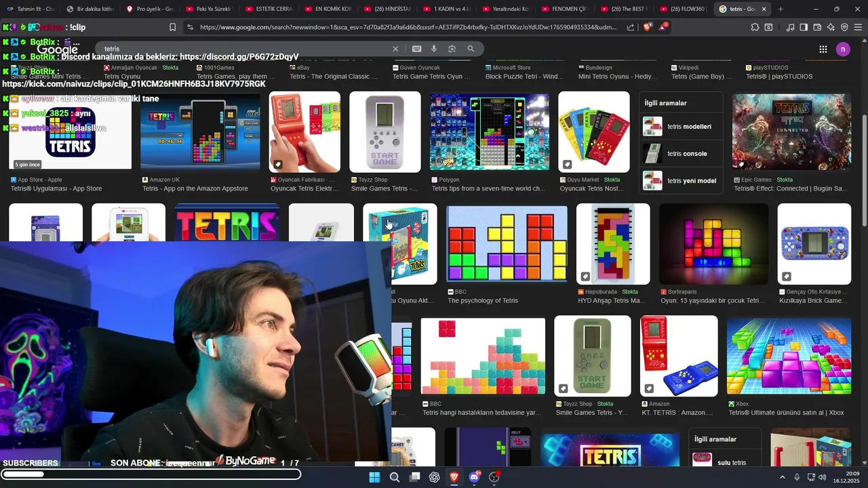Viewport: 868px width, 488px height.
Task: Click the taskbar volume speaker icon
Action: point(823,477)
